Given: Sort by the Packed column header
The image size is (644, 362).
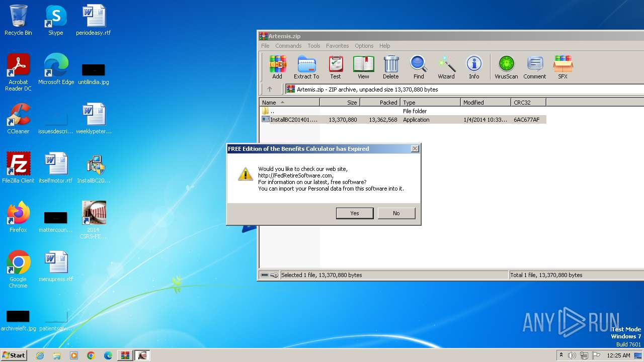Looking at the screenshot, I should pos(380,102).
